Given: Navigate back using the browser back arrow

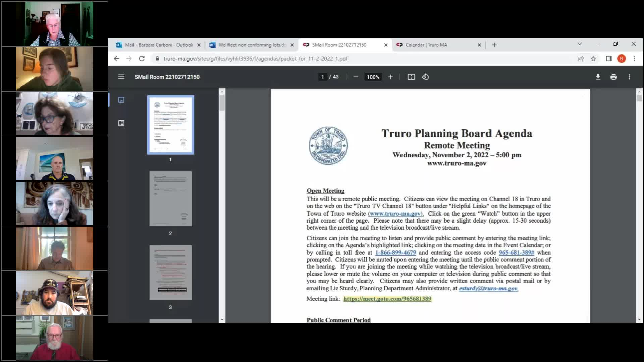Looking at the screenshot, I should coord(116,58).
